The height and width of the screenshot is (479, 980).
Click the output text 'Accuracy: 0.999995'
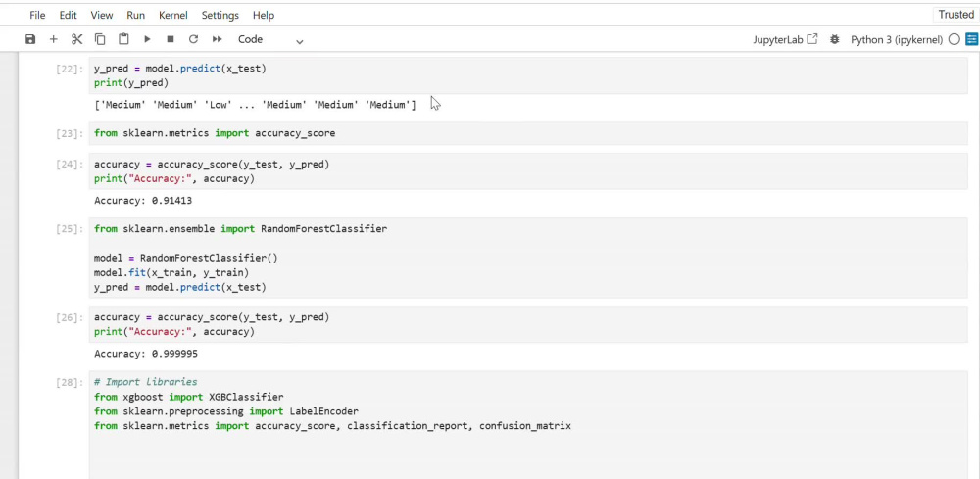pyautogui.click(x=146, y=354)
